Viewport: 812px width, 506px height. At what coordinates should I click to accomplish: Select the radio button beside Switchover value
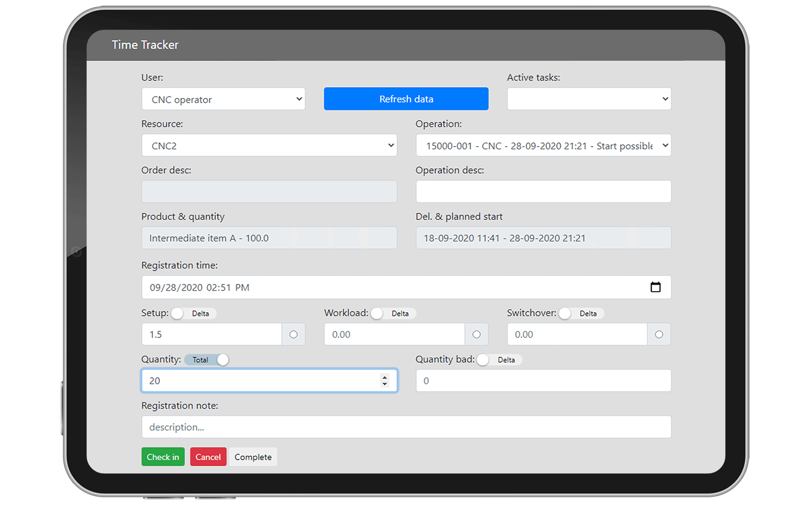click(659, 334)
